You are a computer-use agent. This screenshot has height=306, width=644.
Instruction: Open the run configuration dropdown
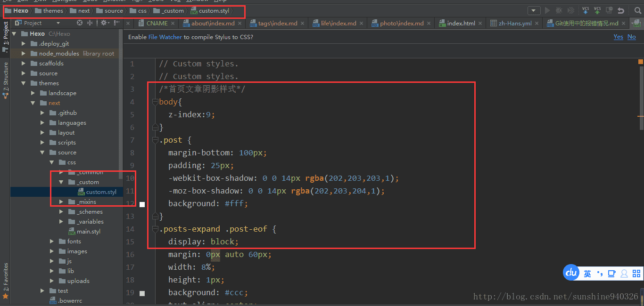point(534,10)
